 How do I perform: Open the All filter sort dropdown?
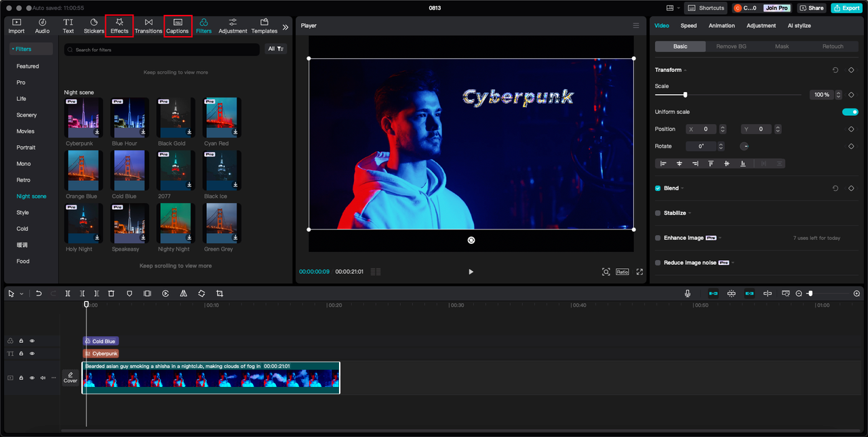tap(276, 49)
